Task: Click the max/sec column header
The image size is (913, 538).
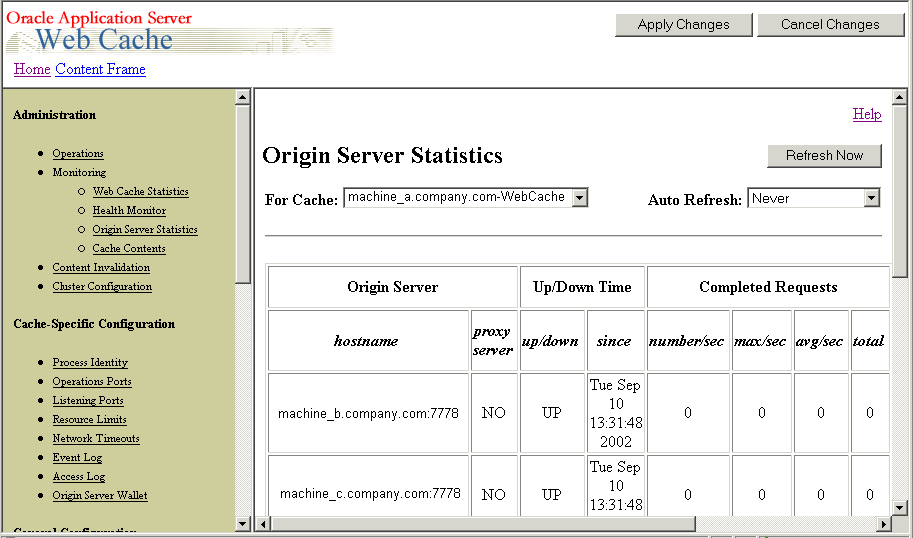Action: pos(761,341)
